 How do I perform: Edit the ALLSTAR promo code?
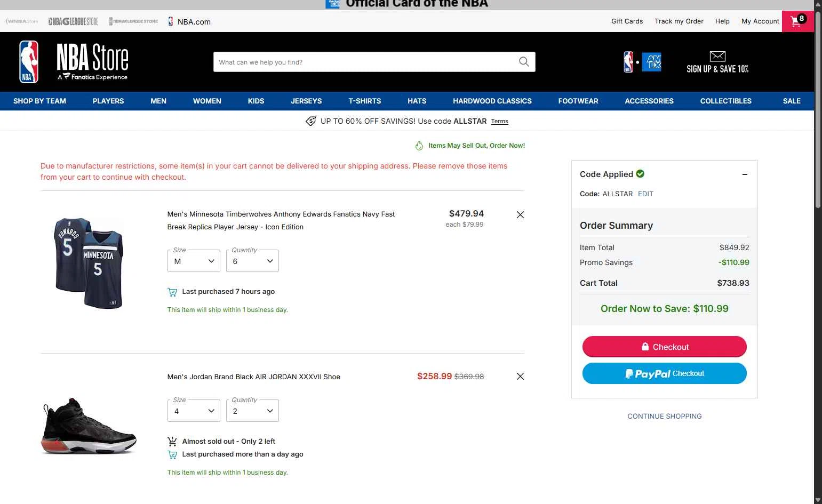645,194
